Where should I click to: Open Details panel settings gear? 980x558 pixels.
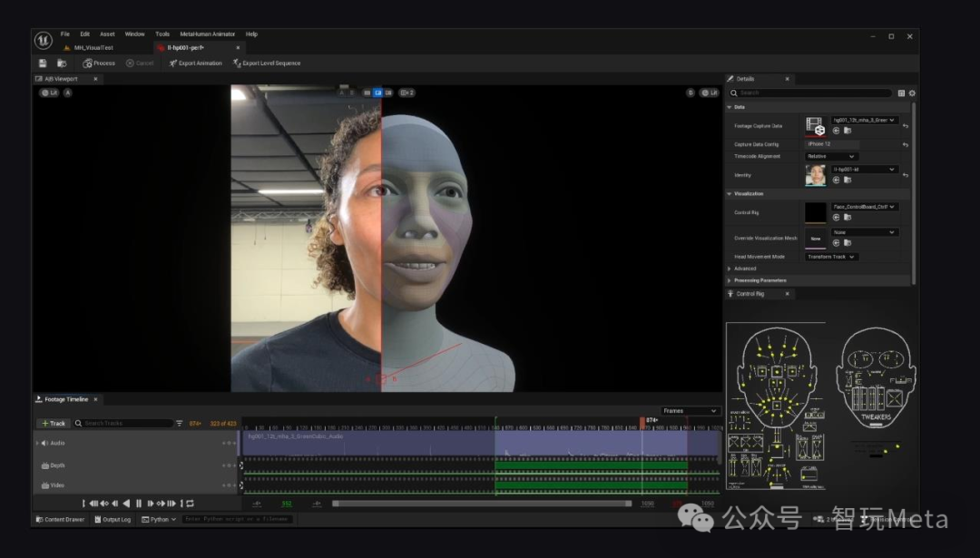(x=912, y=93)
